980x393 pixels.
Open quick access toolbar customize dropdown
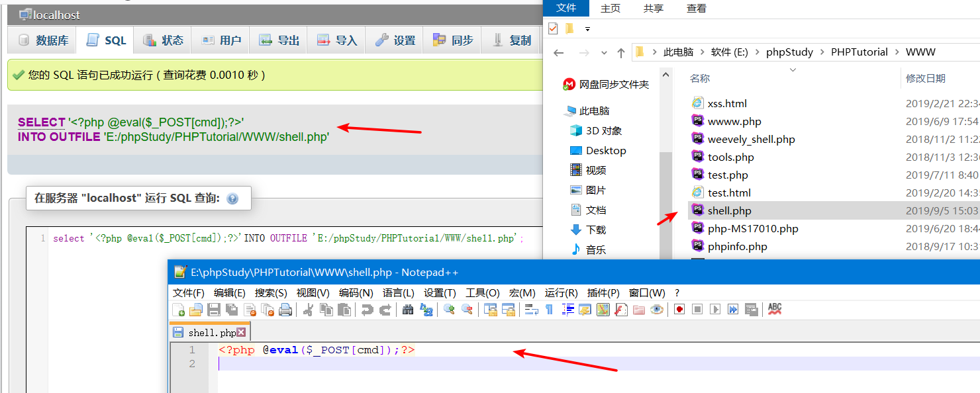pos(587,29)
